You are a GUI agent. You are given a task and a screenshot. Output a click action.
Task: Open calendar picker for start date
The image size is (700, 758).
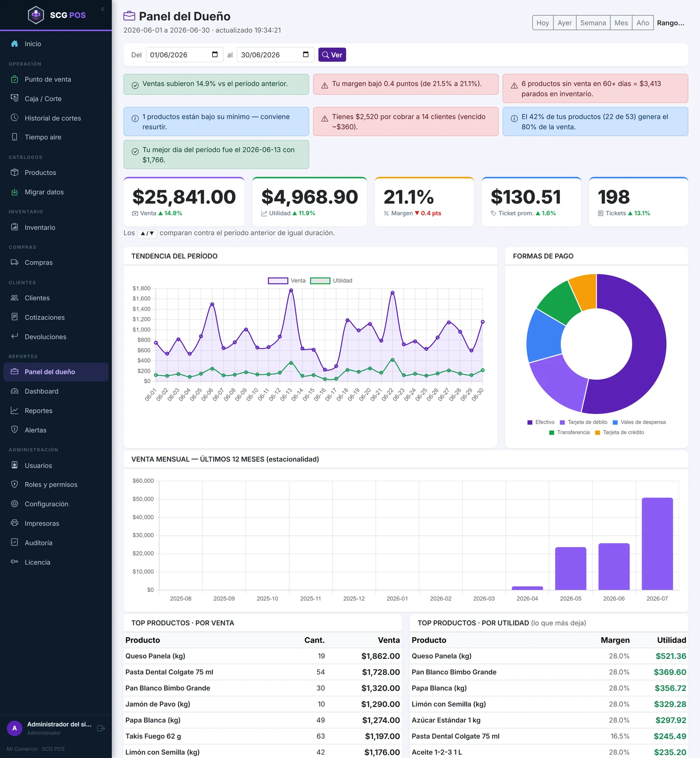[x=215, y=55]
